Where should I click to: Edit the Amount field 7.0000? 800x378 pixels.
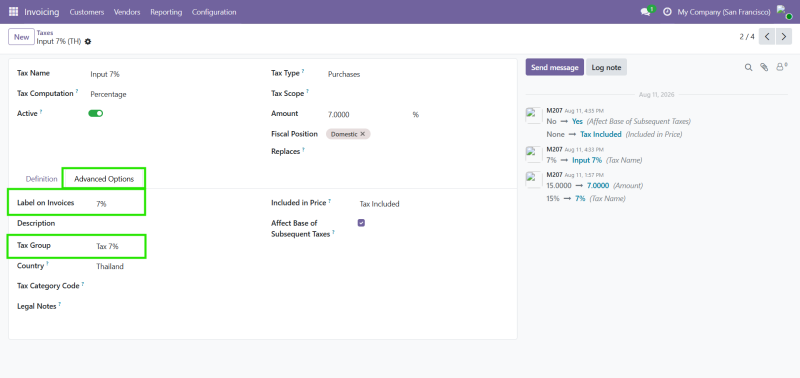[x=367, y=115]
